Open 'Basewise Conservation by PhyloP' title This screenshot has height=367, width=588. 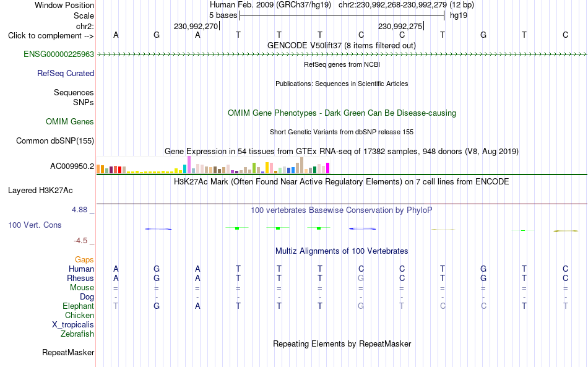[341, 210]
